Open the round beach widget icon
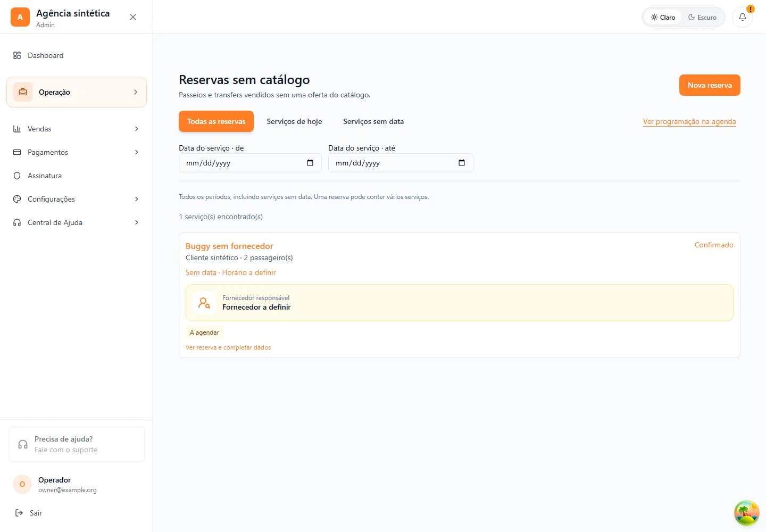766x532 pixels. [x=747, y=513]
